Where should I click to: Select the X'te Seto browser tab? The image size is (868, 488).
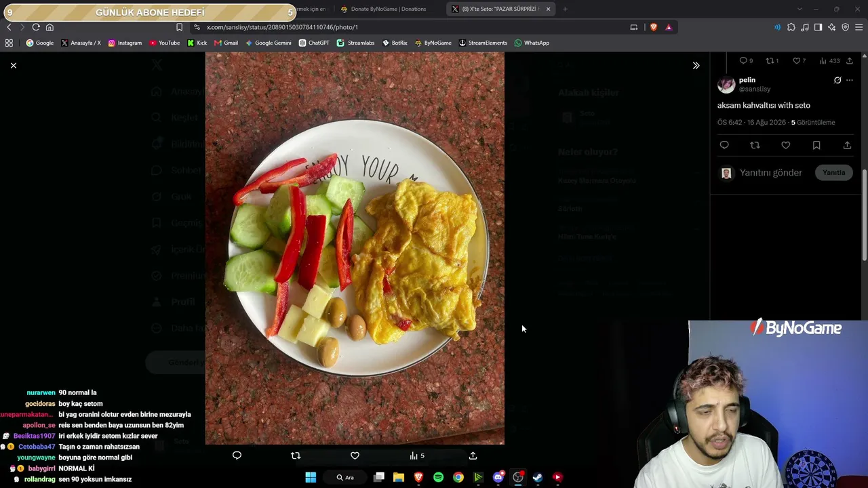click(500, 9)
